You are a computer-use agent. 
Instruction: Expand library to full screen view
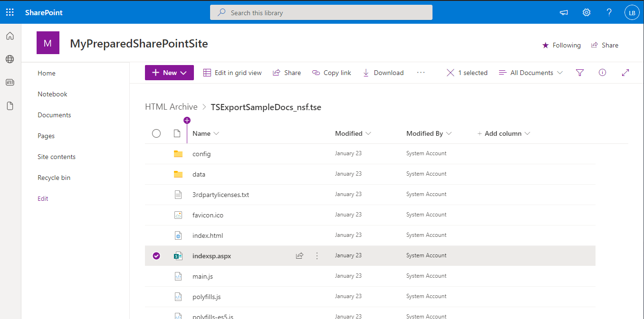pyautogui.click(x=625, y=72)
